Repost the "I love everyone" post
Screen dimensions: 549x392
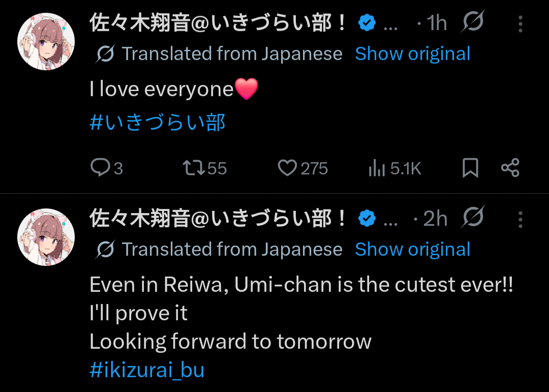click(x=205, y=168)
